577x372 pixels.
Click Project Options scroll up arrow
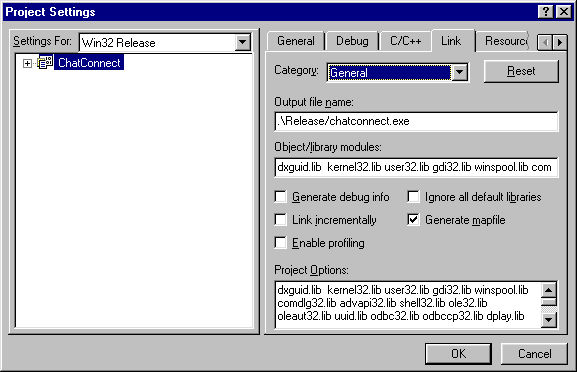pos(549,290)
